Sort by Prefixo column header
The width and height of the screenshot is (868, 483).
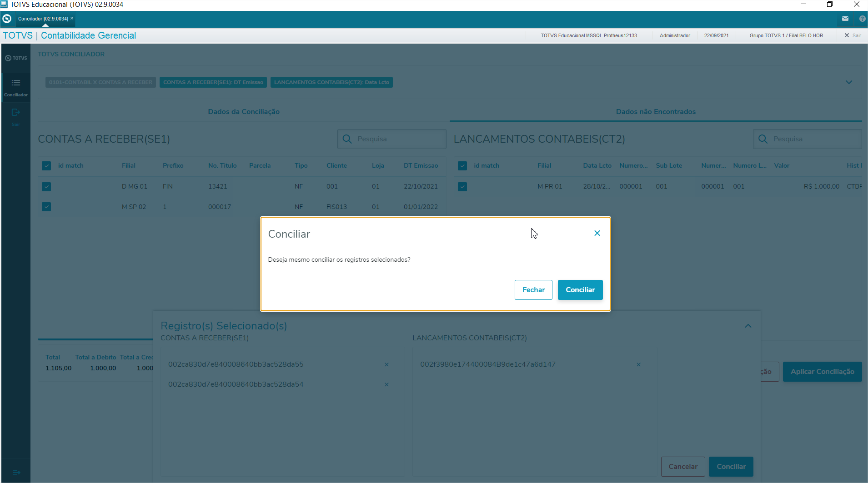tap(173, 166)
